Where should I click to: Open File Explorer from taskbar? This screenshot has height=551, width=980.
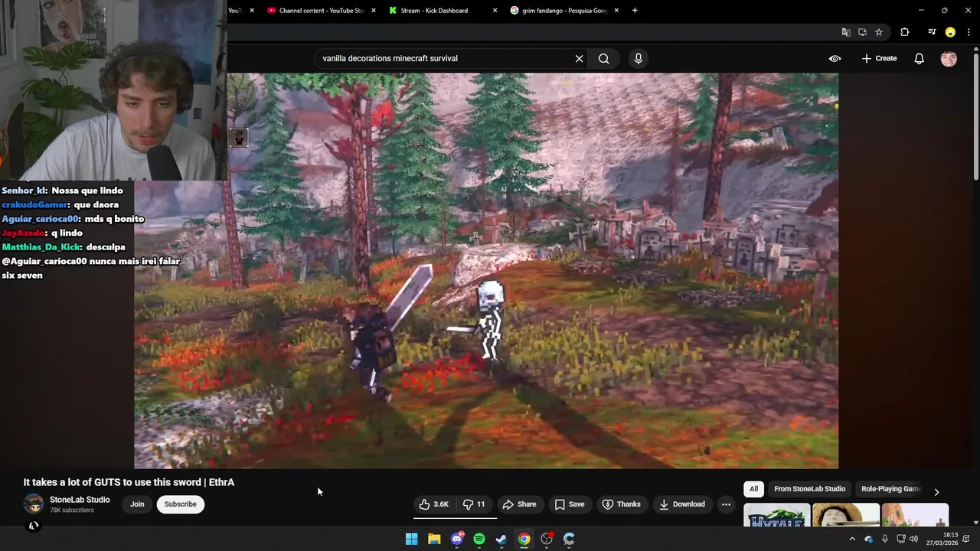434,539
